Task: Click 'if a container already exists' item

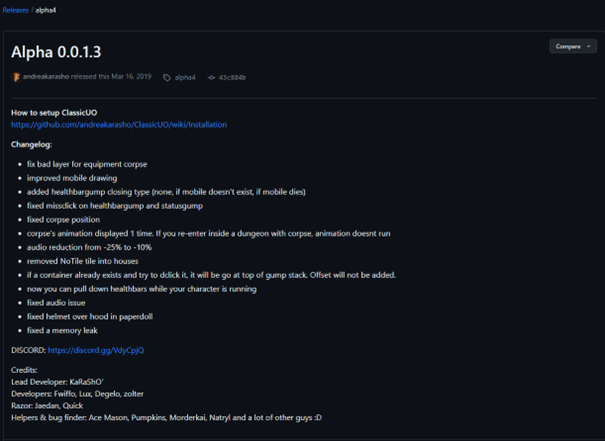Action: click(211, 275)
